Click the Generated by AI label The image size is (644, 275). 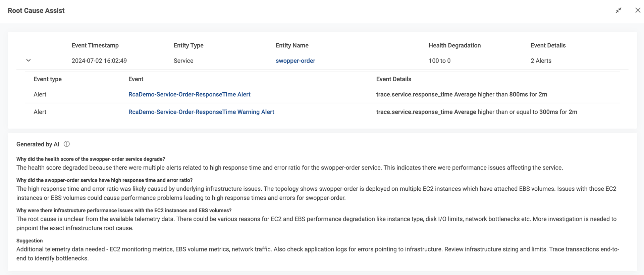[38, 144]
